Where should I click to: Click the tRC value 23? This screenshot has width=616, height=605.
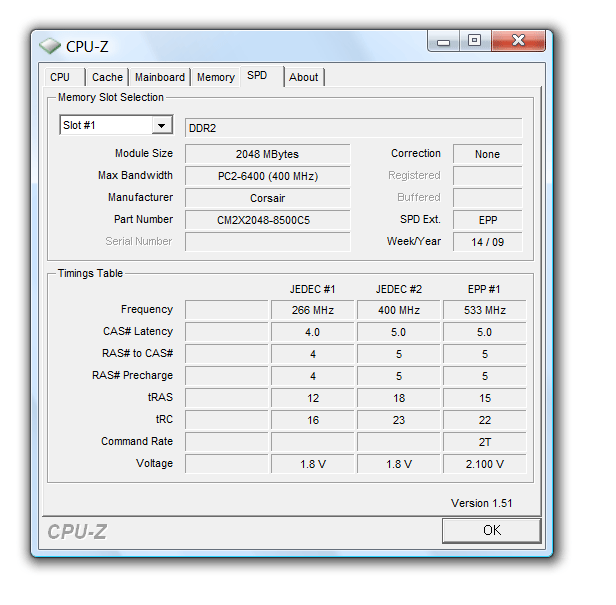pos(399,420)
